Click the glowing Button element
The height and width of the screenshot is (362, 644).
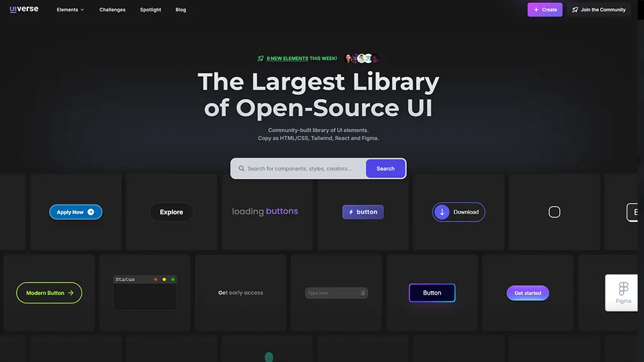coord(432,293)
